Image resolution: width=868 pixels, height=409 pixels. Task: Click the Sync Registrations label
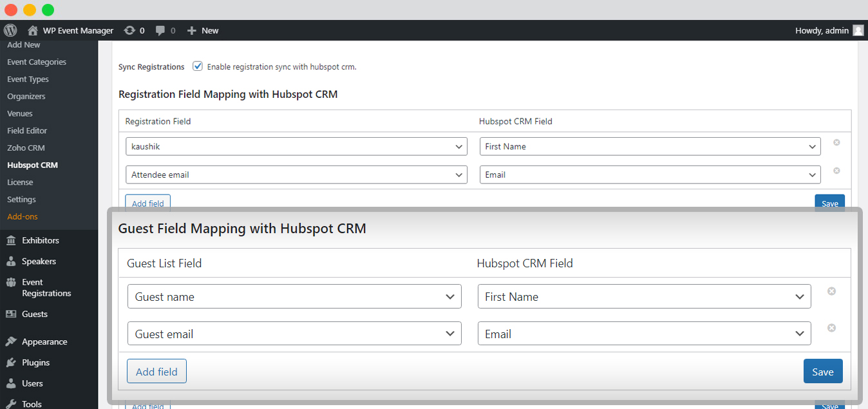[151, 67]
